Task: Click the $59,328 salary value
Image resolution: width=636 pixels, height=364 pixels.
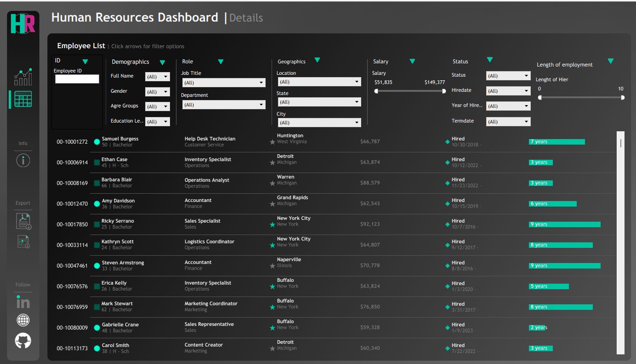Action: click(370, 327)
